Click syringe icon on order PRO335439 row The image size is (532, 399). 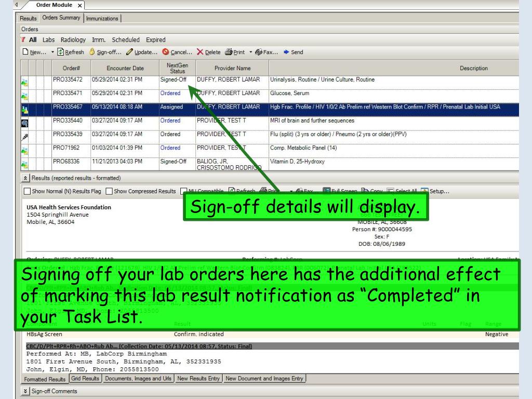pos(24,137)
